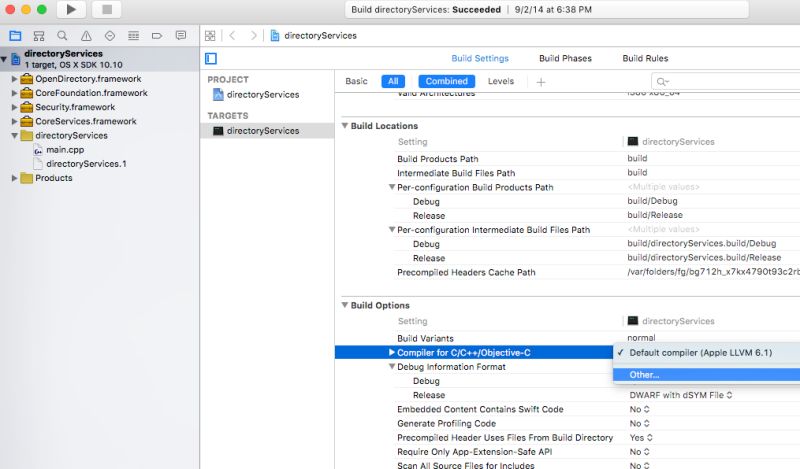
Task: Expand OpenDirectory.framework in navigator
Action: tap(14, 79)
